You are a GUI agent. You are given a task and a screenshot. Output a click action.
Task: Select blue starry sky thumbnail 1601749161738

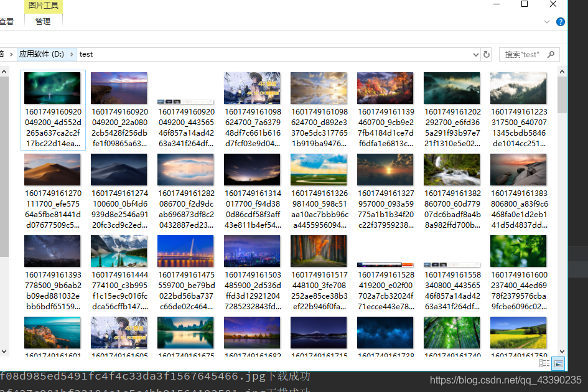coord(385,332)
